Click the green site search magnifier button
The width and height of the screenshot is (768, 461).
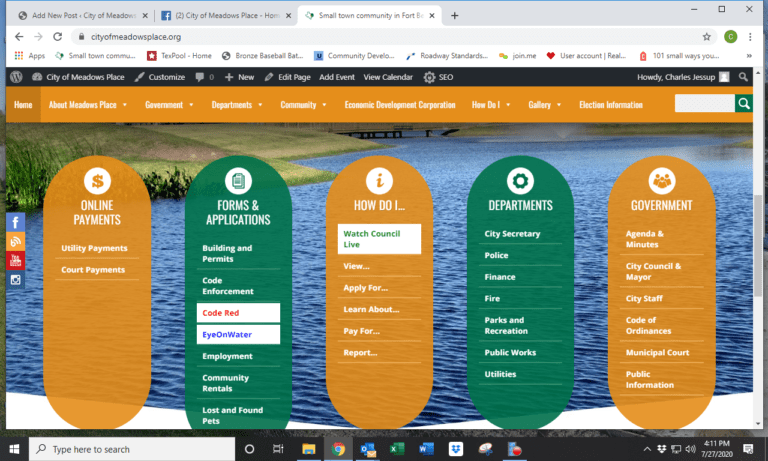744,103
